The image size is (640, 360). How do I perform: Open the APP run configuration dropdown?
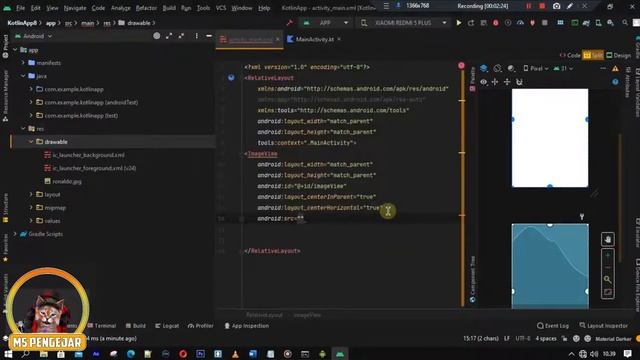pyautogui.click(x=325, y=23)
